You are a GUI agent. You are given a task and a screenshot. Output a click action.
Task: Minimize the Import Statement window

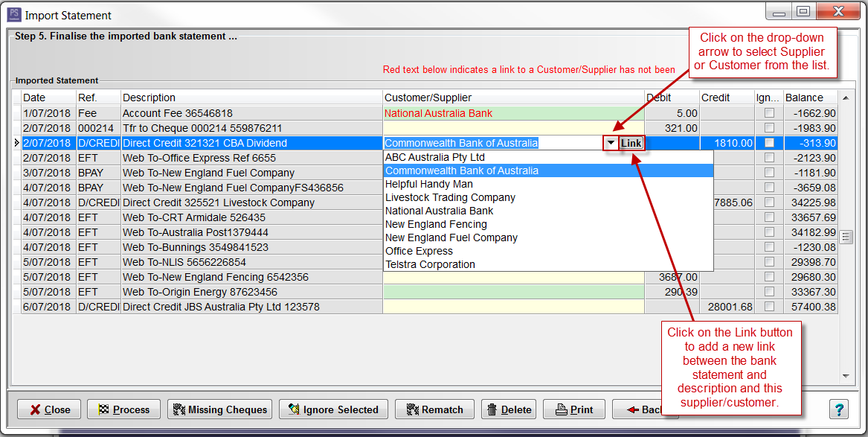[x=780, y=10]
